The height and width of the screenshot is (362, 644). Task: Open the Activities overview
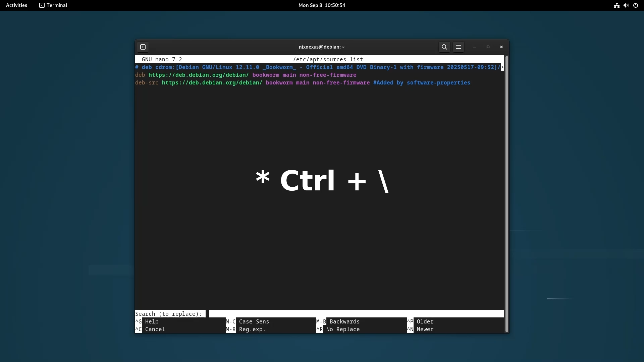click(x=16, y=5)
